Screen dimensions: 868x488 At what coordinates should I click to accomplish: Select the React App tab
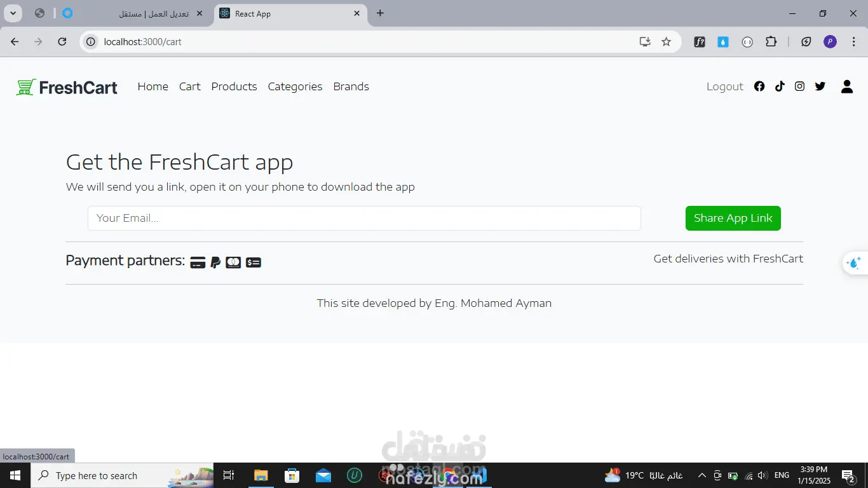290,13
